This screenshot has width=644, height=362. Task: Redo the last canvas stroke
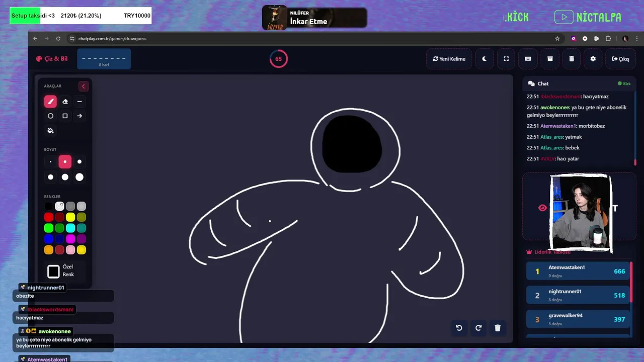pos(478,328)
